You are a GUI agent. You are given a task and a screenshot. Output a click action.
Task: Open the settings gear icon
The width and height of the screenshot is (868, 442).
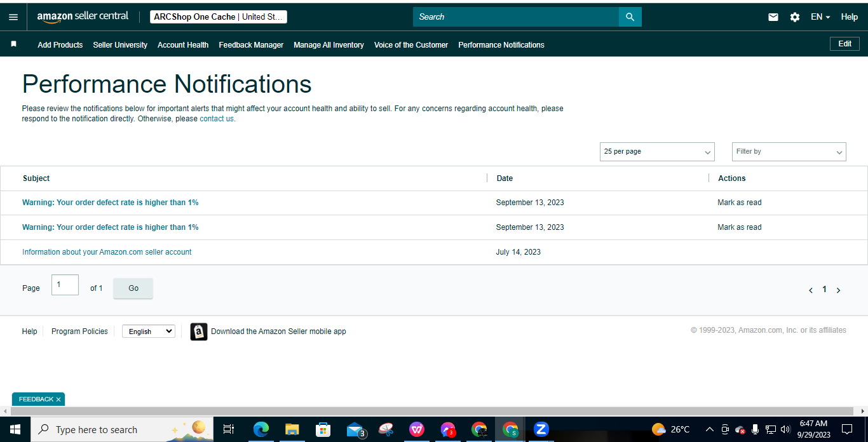795,17
